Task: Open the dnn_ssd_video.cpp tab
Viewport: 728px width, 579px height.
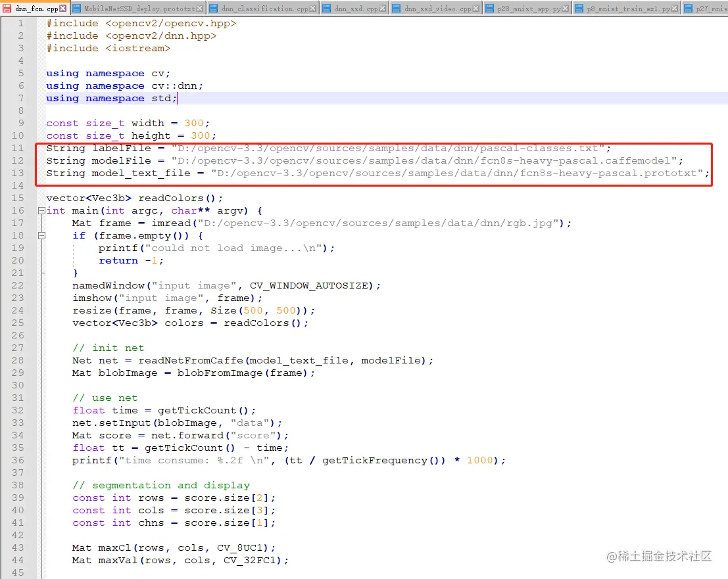Action: point(437,9)
